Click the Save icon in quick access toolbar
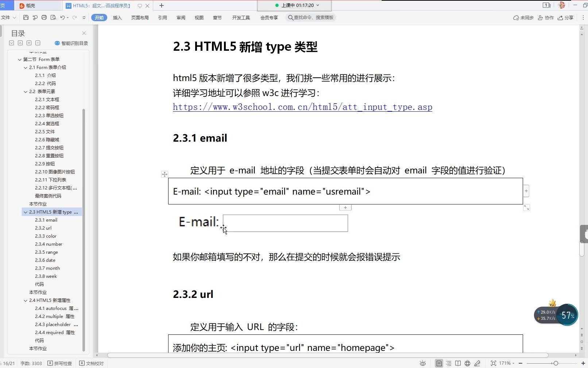The height and width of the screenshot is (368, 588). [26, 18]
